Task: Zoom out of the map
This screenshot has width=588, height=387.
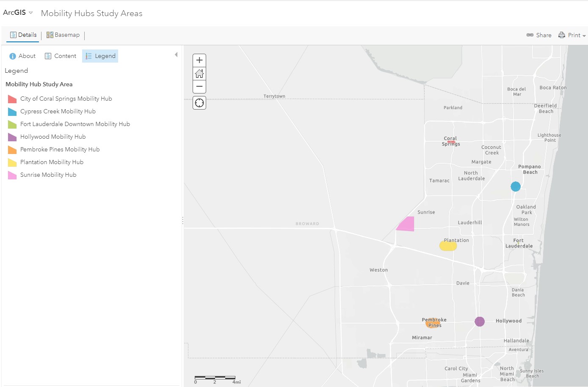Action: [199, 87]
